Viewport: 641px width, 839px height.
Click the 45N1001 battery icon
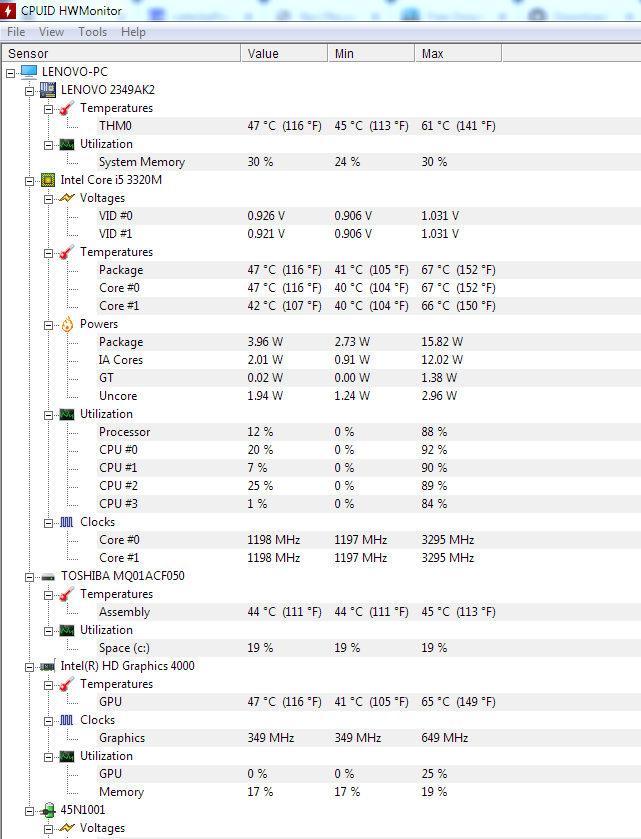47,810
